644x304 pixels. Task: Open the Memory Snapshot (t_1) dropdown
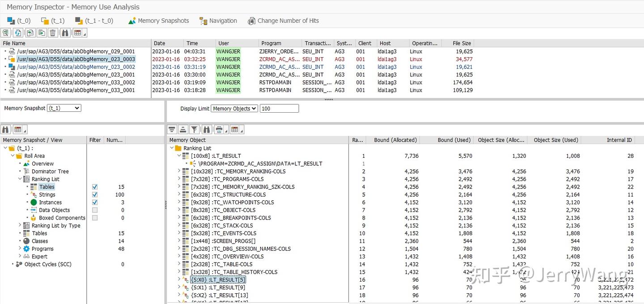(x=64, y=108)
